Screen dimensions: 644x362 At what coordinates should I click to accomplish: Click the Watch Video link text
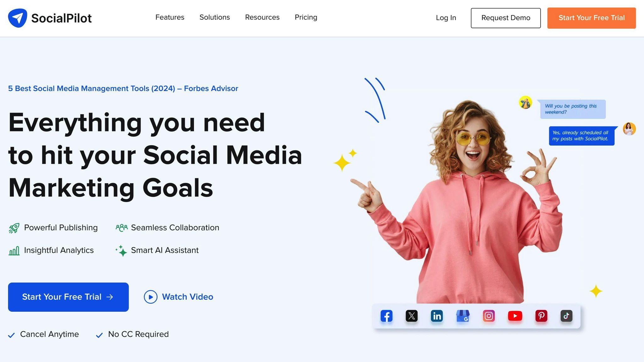tap(187, 297)
